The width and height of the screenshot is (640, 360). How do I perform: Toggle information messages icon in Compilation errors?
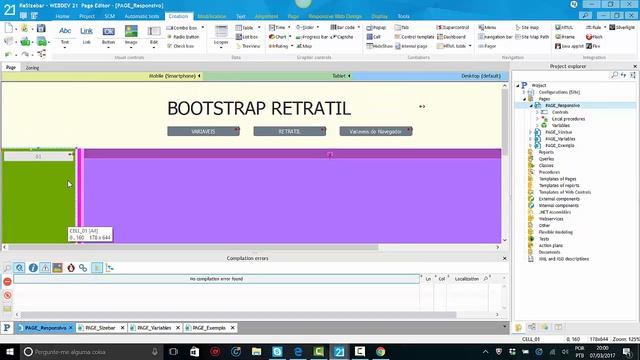click(33, 268)
